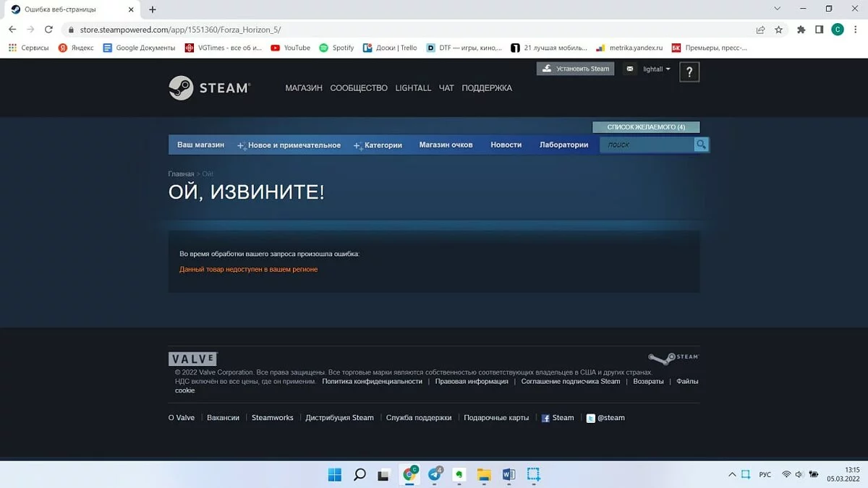The image size is (868, 488).
Task: Expand the Новое и примечательное menu
Action: 289,145
